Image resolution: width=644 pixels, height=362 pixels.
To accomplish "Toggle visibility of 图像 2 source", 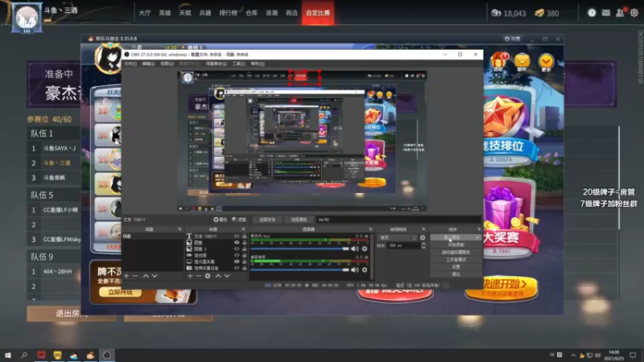I will pos(237,249).
